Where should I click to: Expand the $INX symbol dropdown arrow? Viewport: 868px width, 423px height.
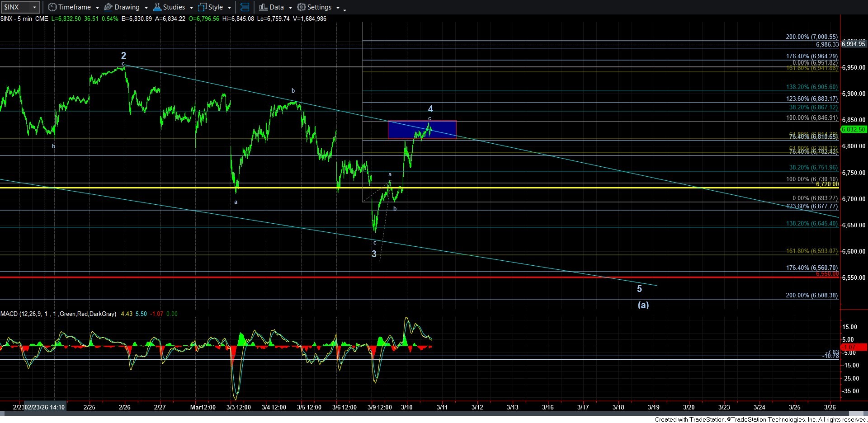34,7
